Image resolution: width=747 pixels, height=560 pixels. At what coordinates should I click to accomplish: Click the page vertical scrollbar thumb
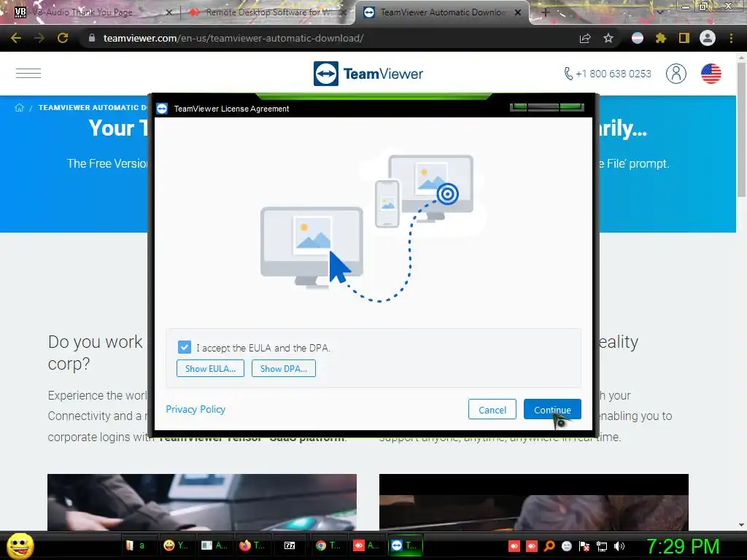pos(741,128)
